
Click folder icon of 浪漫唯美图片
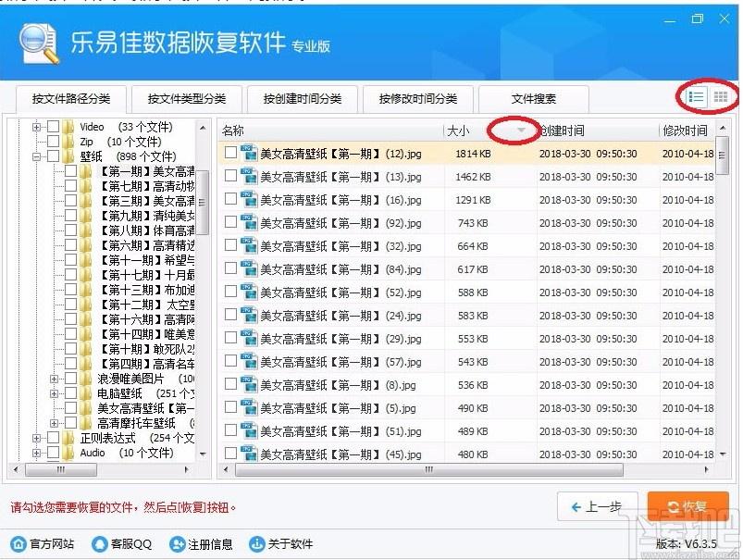[86, 379]
